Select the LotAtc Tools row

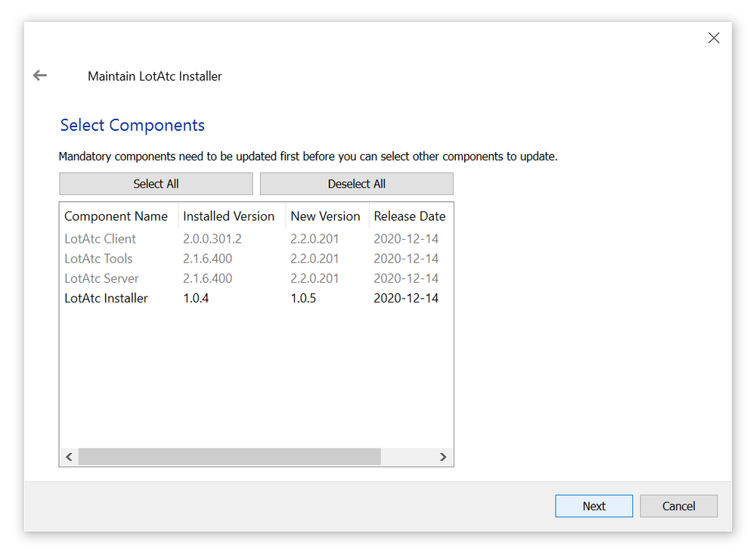[x=256, y=259]
